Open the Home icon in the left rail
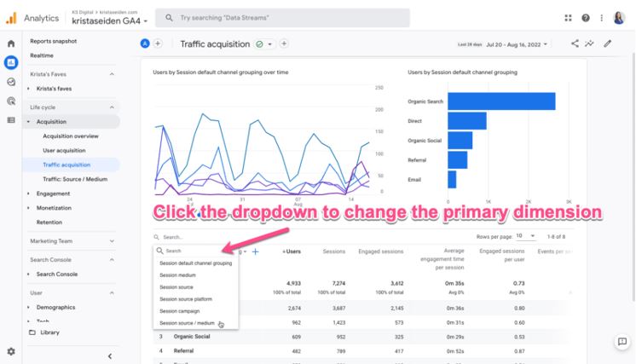This screenshot has height=364, width=636. [x=11, y=43]
